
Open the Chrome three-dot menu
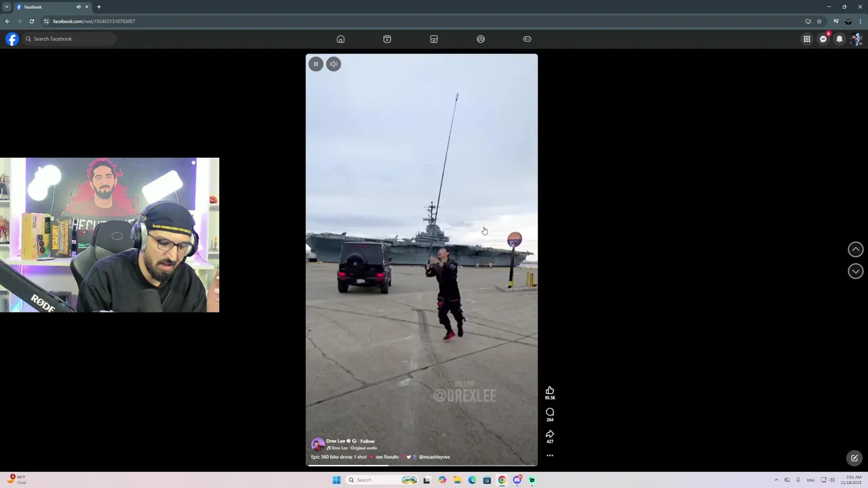(x=861, y=21)
